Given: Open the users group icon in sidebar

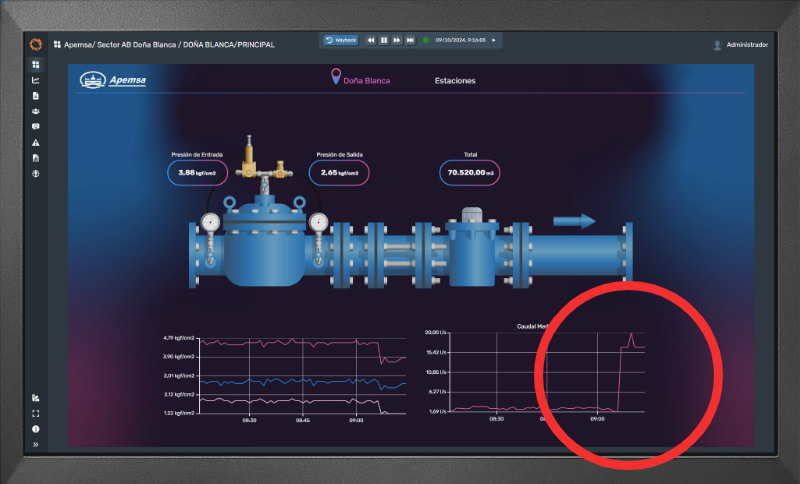Looking at the screenshot, I should pyautogui.click(x=36, y=111).
